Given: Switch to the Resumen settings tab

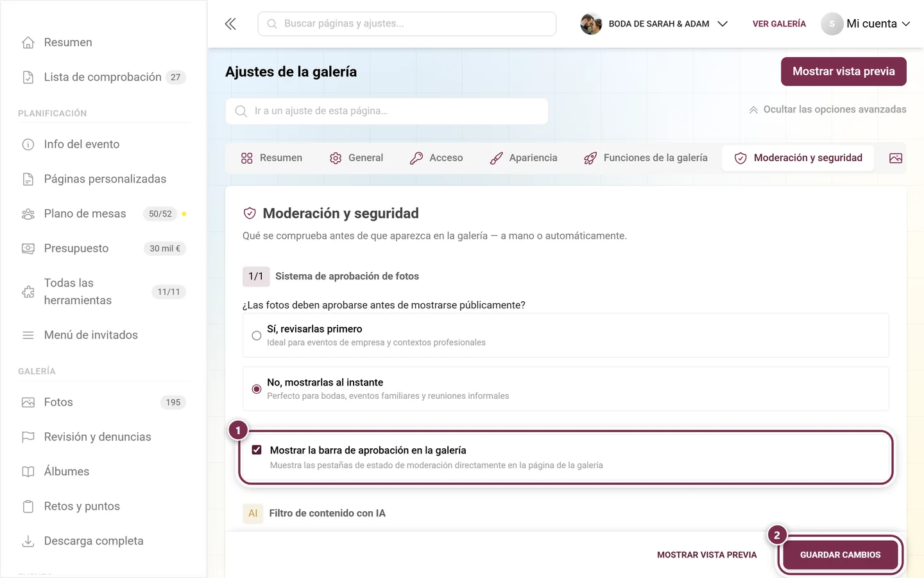Looking at the screenshot, I should pyautogui.click(x=271, y=158).
